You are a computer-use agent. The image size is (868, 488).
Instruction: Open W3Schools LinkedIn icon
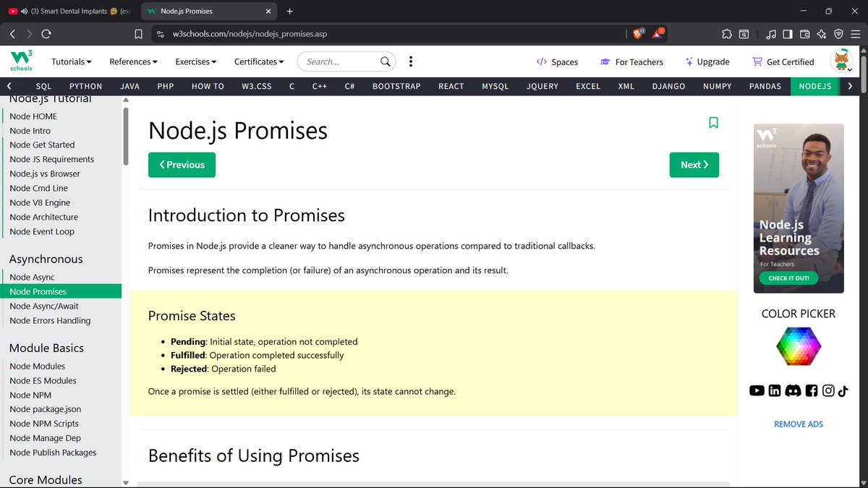[x=775, y=390]
